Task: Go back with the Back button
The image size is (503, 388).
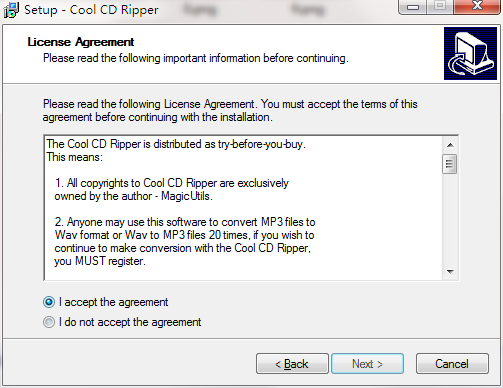Action: [292, 364]
